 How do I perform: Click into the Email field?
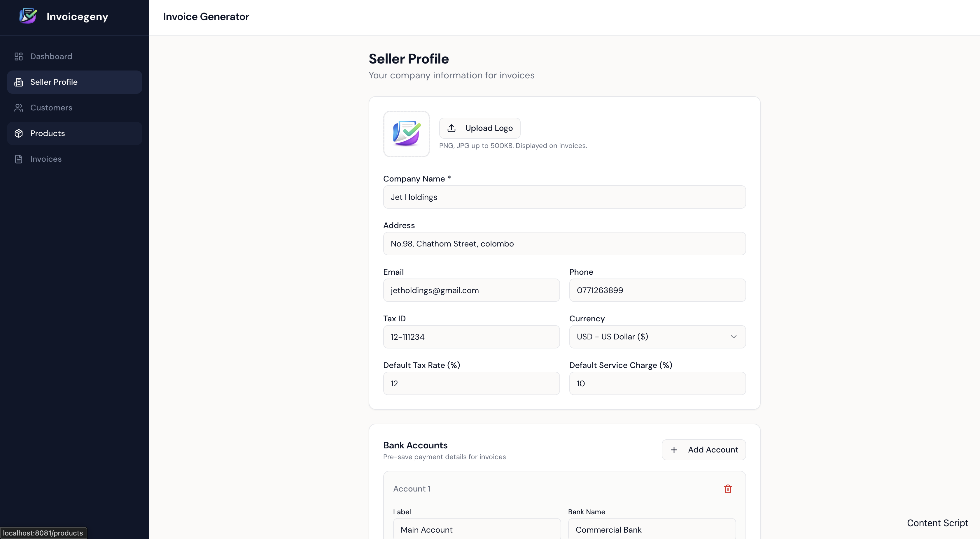point(471,290)
